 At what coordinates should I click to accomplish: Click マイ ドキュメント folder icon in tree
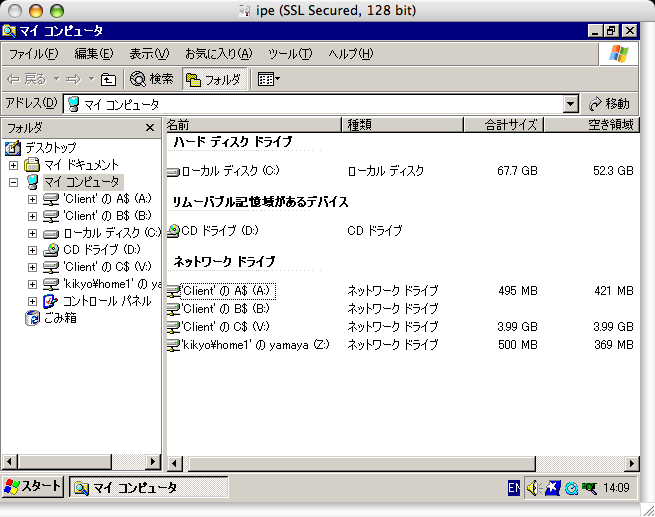(x=32, y=165)
